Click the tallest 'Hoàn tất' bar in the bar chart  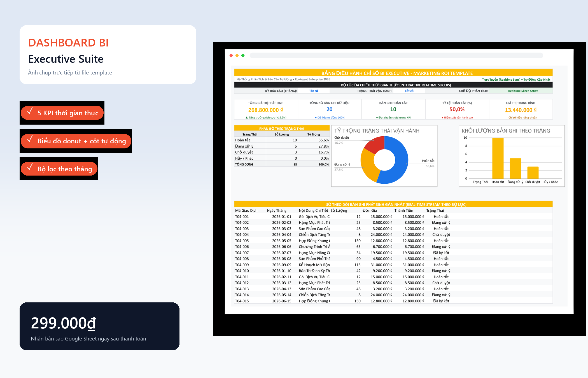498,158
